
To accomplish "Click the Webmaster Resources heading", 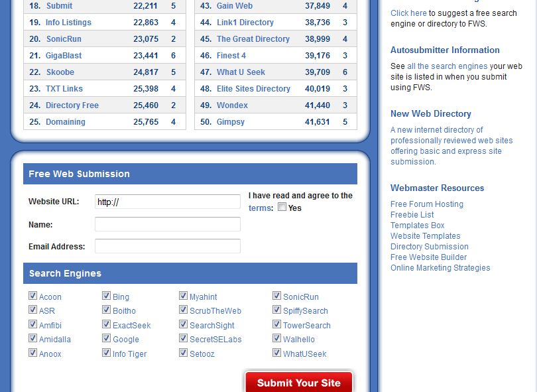I will coord(437,188).
